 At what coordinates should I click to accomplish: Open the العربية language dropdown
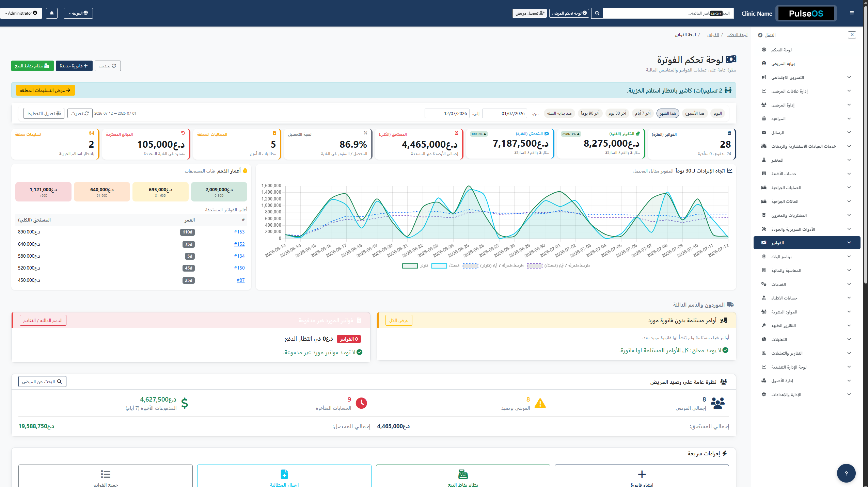[78, 13]
